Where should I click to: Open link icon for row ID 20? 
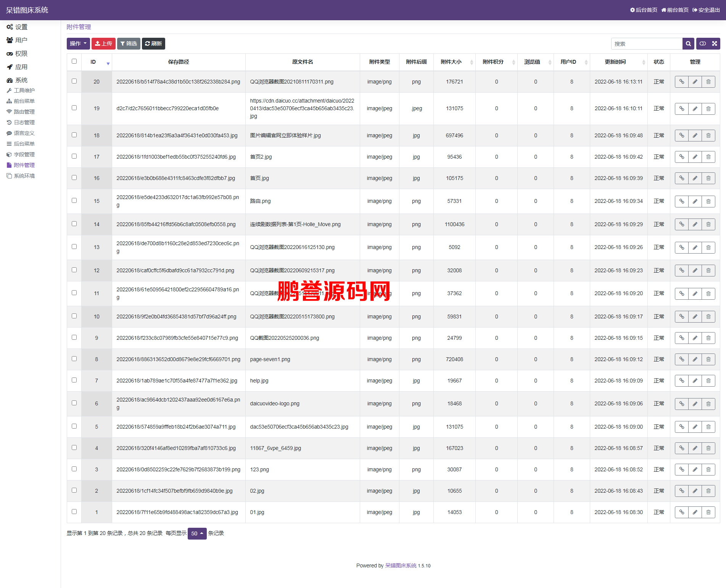pos(682,82)
